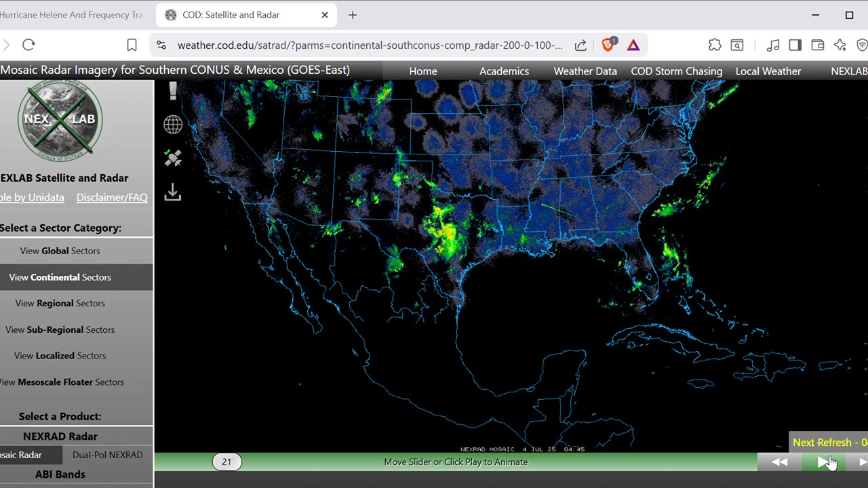Click the green animation slider track
This screenshot has width=868, height=488.
click(x=456, y=462)
